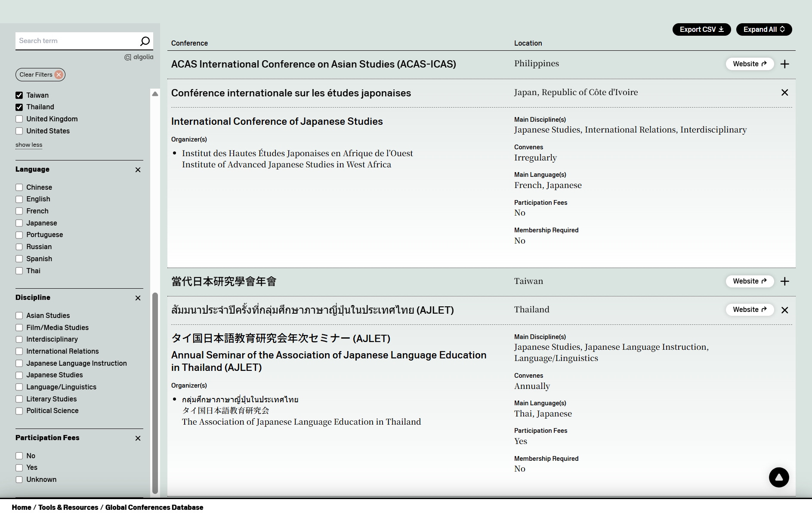The width and height of the screenshot is (812, 515).
Task: Uncheck the Taiwan country filter
Action: 19,96
